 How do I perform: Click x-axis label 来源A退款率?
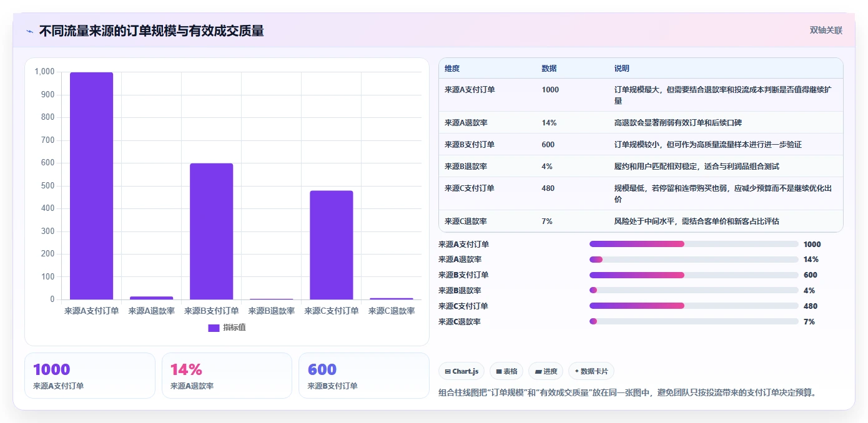[151, 311]
